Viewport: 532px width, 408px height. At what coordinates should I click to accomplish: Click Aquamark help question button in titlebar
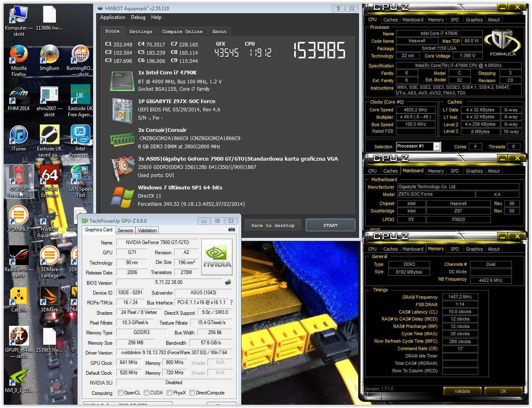(x=338, y=8)
